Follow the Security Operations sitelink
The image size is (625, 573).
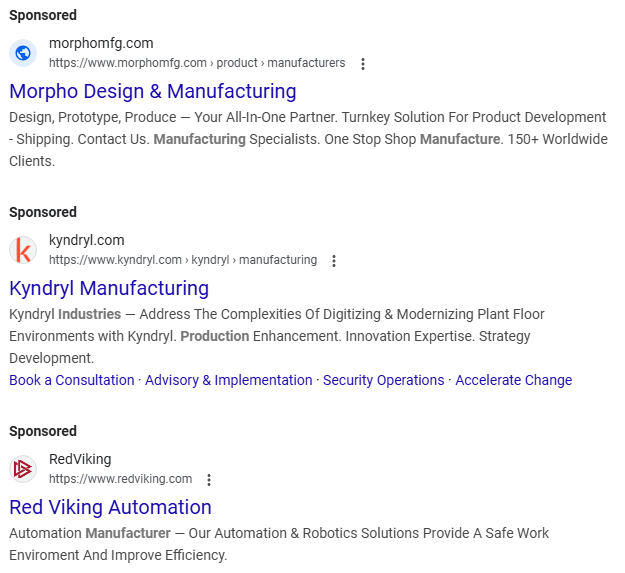[383, 380]
